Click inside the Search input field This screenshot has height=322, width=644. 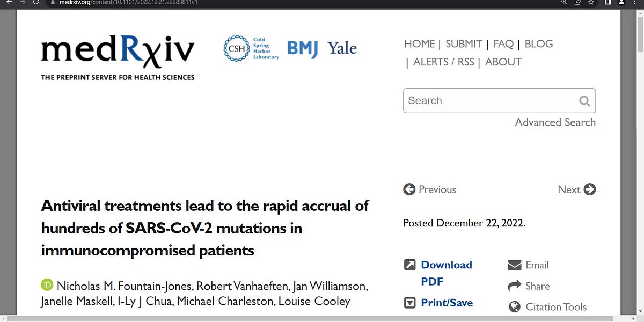click(x=483, y=100)
